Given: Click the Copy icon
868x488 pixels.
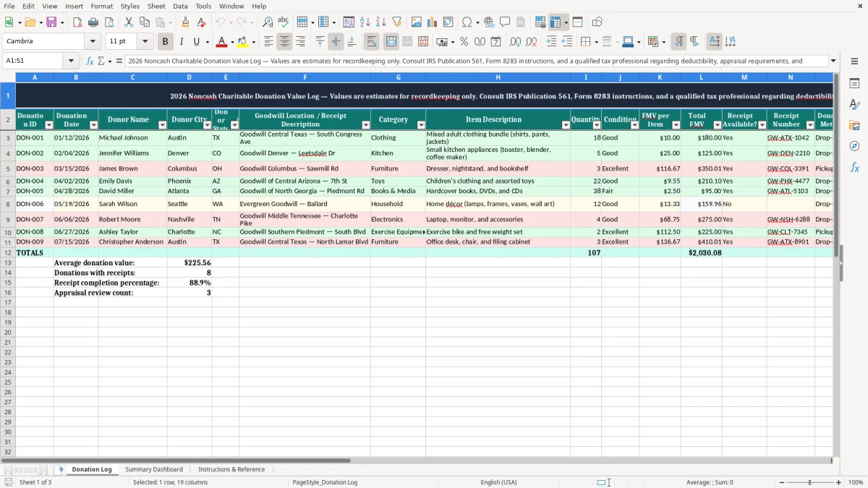Looking at the screenshot, I should pos(144,22).
